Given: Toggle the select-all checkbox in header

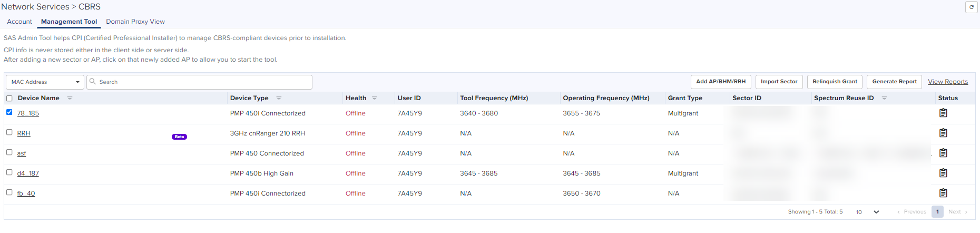Looking at the screenshot, I should 9,99.
